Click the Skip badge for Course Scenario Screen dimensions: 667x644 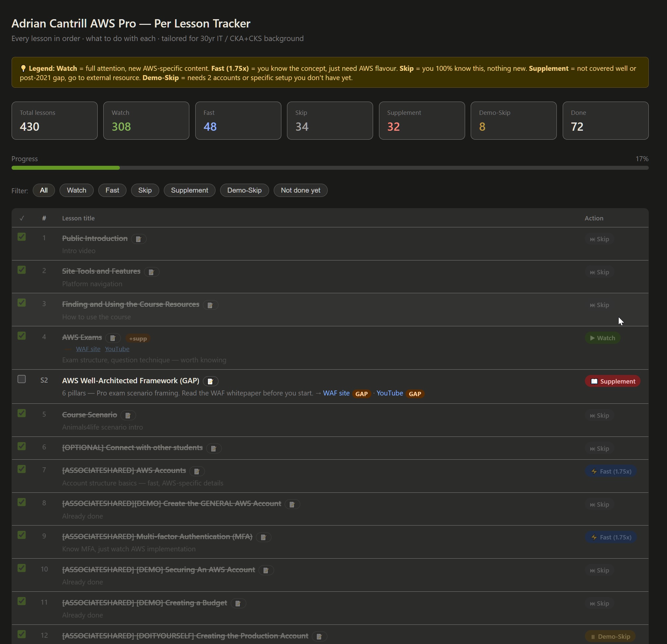[x=599, y=415]
